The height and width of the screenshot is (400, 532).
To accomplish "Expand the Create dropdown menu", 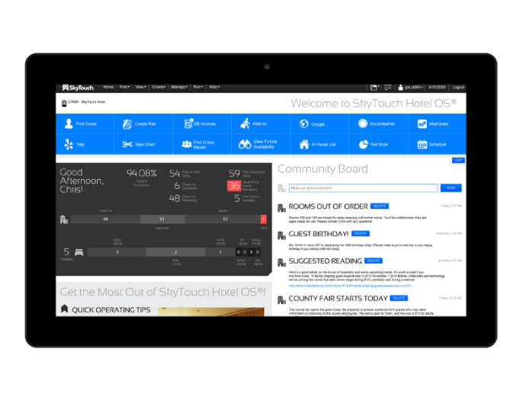I will click(159, 88).
